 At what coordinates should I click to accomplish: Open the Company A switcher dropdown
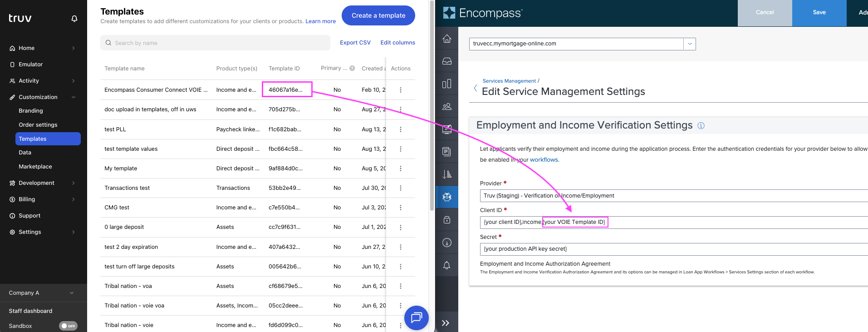tap(44, 293)
